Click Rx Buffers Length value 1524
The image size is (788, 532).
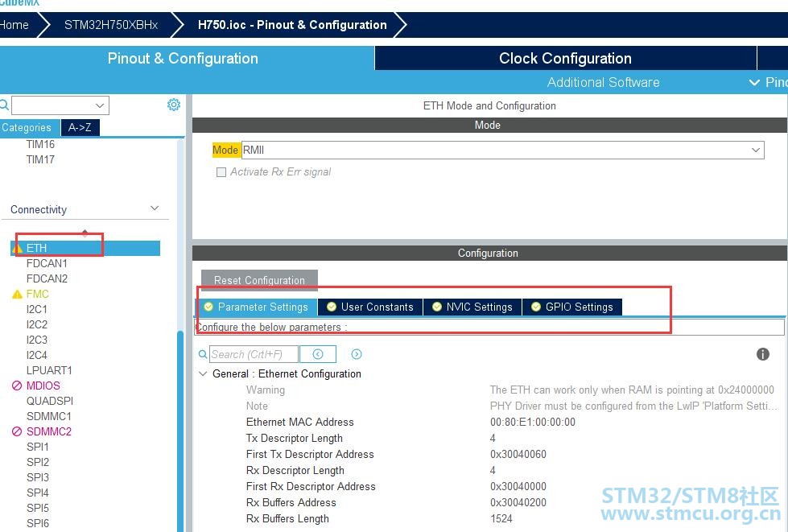click(501, 518)
